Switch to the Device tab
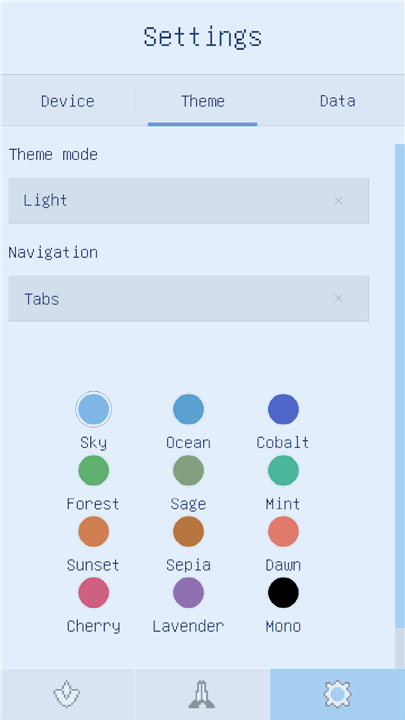This screenshot has width=405, height=720. (68, 101)
